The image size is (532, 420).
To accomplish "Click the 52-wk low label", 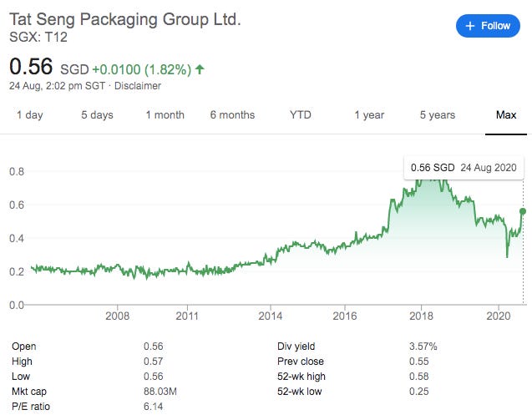I will pyautogui.click(x=299, y=392).
